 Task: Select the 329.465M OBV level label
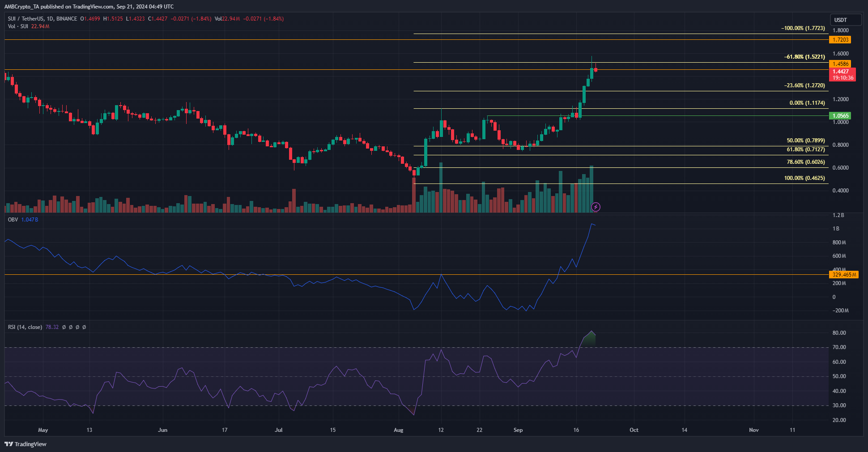pyautogui.click(x=843, y=275)
